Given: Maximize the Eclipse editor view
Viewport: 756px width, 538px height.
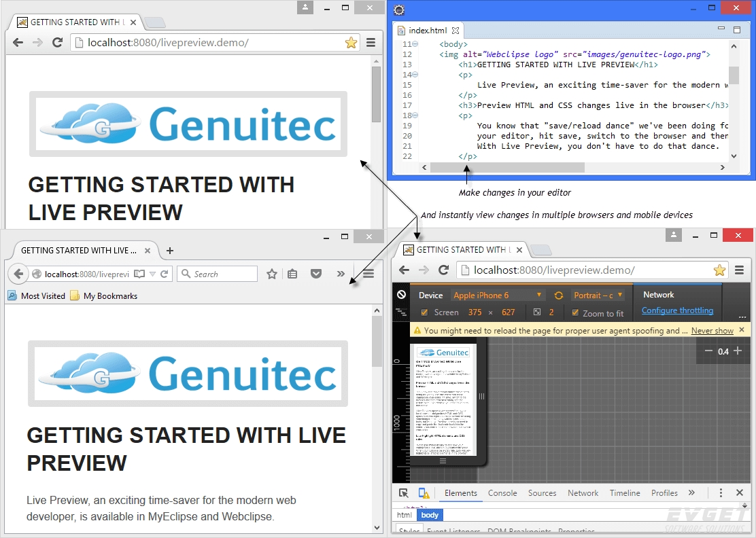Looking at the screenshot, I should point(737,30).
